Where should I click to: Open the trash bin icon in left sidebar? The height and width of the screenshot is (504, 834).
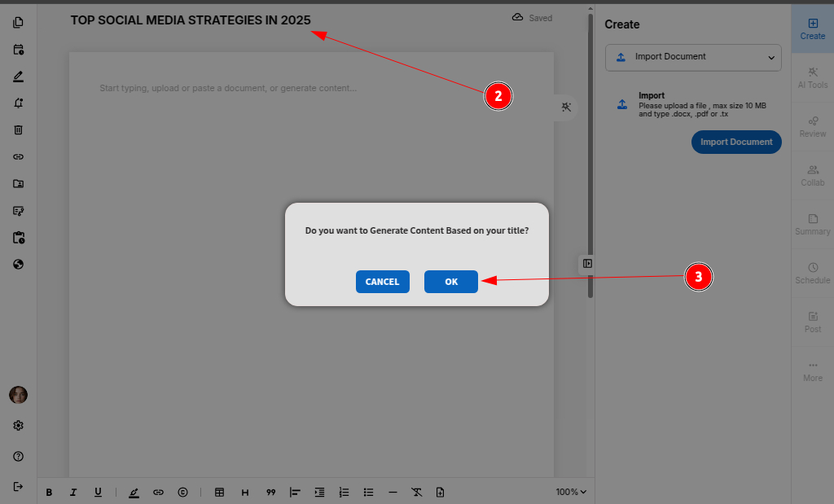pos(18,129)
